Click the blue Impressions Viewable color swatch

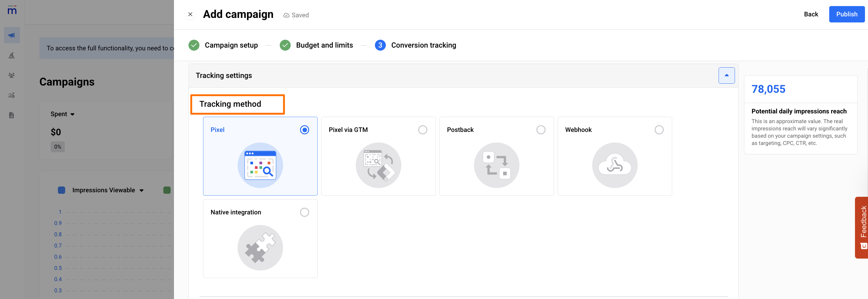[x=61, y=190]
